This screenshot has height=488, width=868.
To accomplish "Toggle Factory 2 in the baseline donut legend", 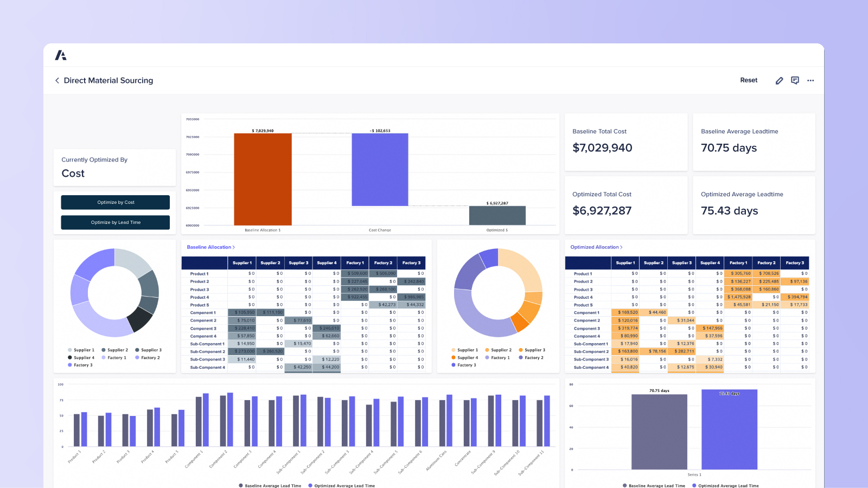I will (137, 357).
